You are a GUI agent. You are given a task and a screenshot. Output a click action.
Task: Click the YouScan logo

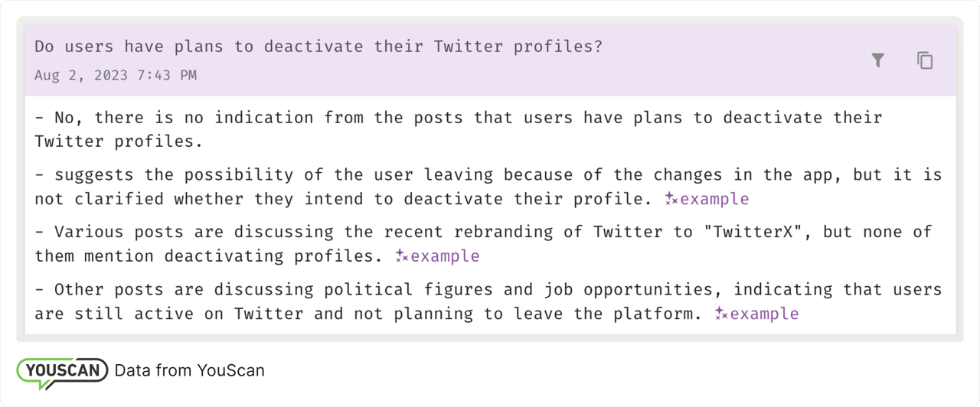tap(62, 372)
